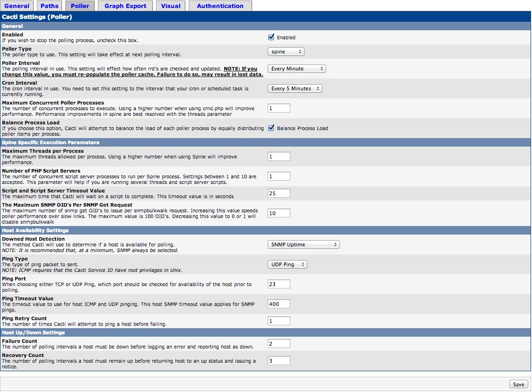This screenshot has height=392, width=532.
Task: Click the 'Cacti Settings (Poller)' title
Action: pyautogui.click(x=37, y=17)
